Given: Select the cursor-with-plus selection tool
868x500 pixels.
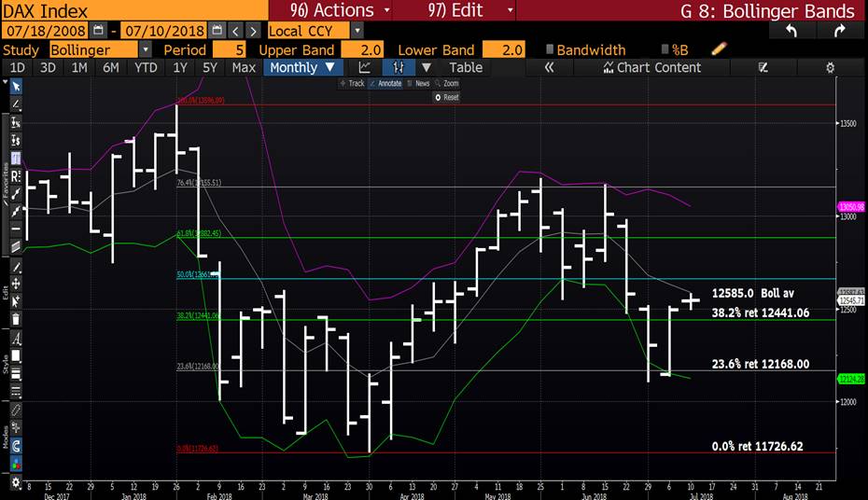Looking at the screenshot, I should (16, 301).
